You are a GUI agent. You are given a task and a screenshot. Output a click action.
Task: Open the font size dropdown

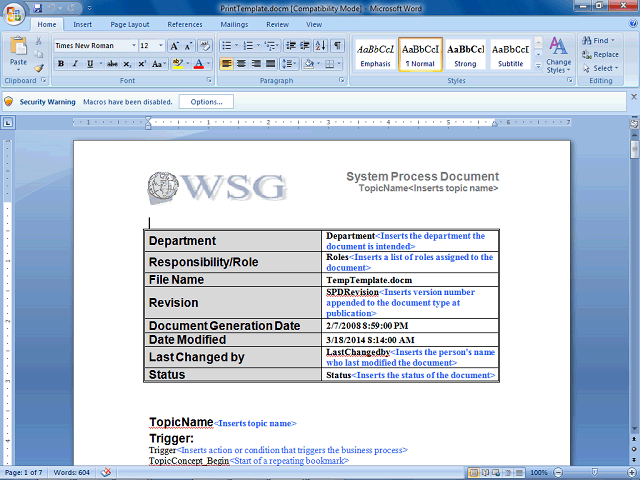[x=161, y=46]
